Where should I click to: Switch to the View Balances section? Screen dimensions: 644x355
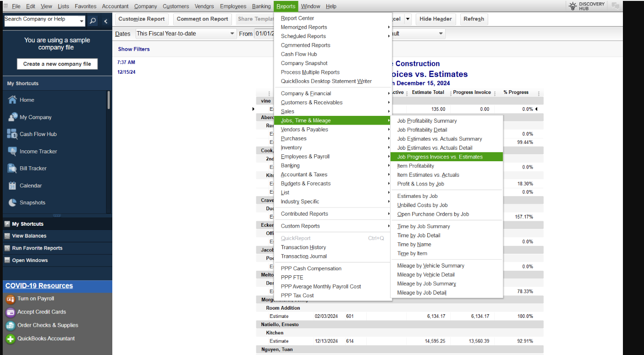[57, 236]
